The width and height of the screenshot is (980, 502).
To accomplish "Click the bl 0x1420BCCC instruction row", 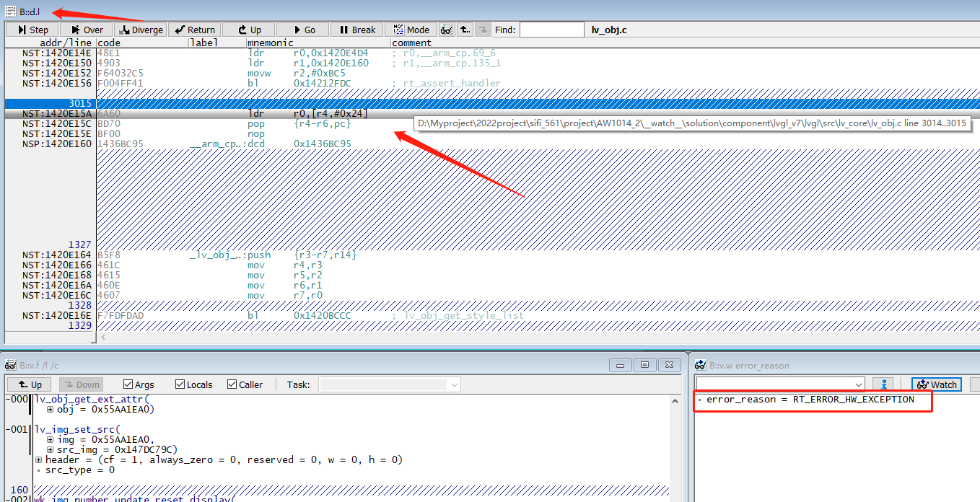I will pos(491,316).
